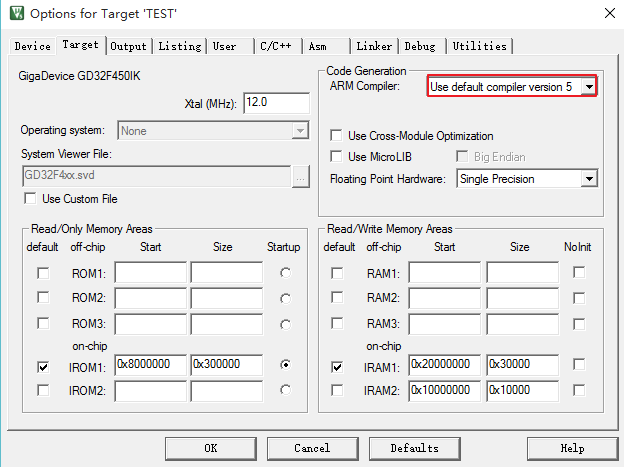
Task: Click the Defaults button
Action: point(415,449)
